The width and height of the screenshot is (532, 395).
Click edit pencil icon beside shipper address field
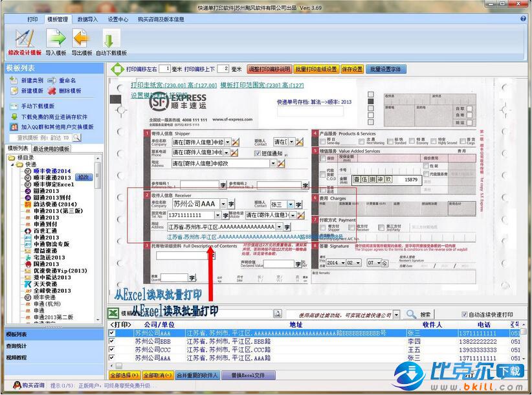click(281, 164)
